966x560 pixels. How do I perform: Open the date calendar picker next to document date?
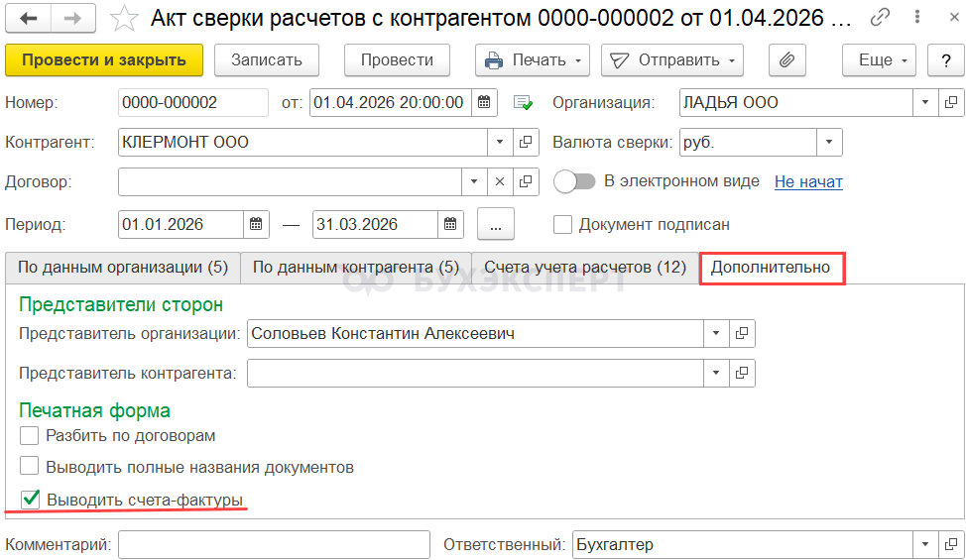pyautogui.click(x=484, y=102)
